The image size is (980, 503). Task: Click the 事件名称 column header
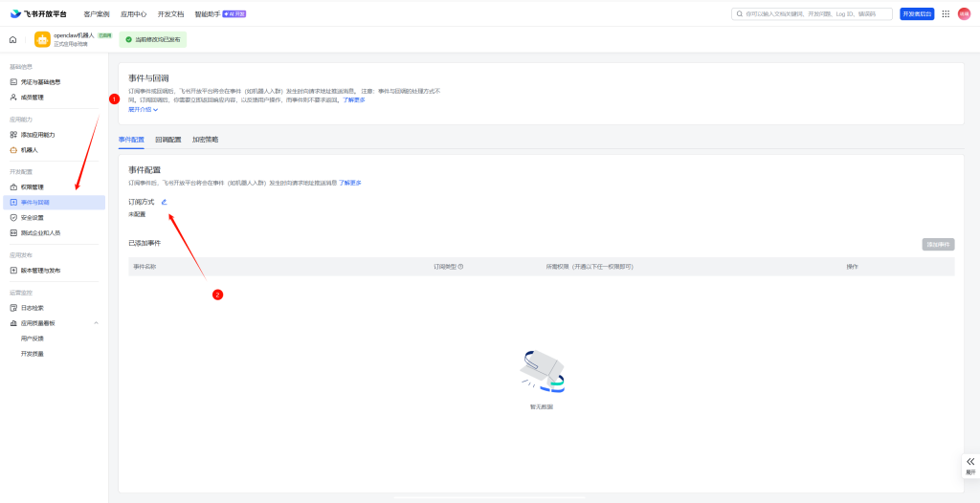(145, 267)
